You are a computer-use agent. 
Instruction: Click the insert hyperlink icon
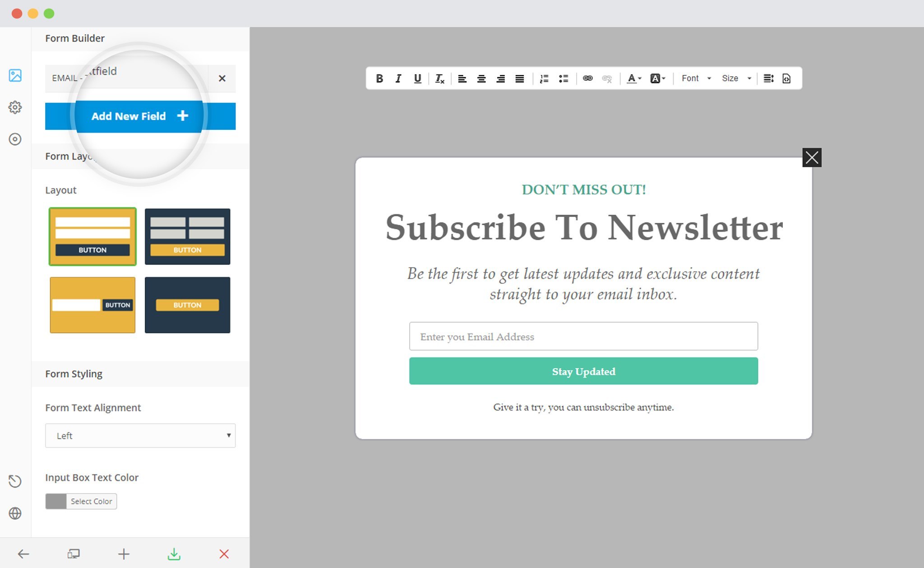tap(587, 78)
